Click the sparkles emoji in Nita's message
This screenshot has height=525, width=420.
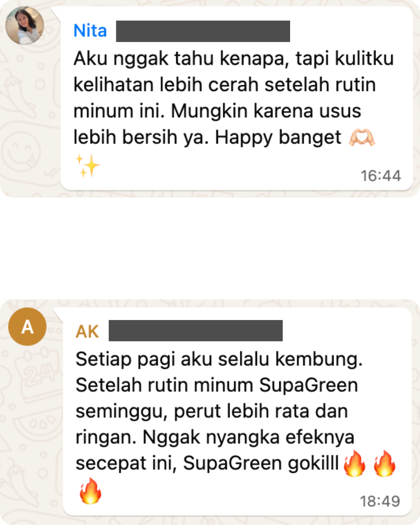point(87,166)
